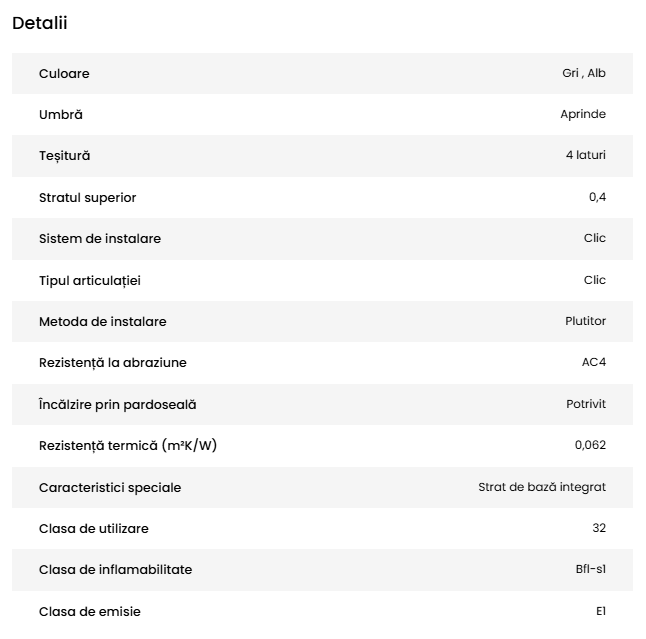
Task: Click the Metoda de instalare label
Action: tap(102, 321)
